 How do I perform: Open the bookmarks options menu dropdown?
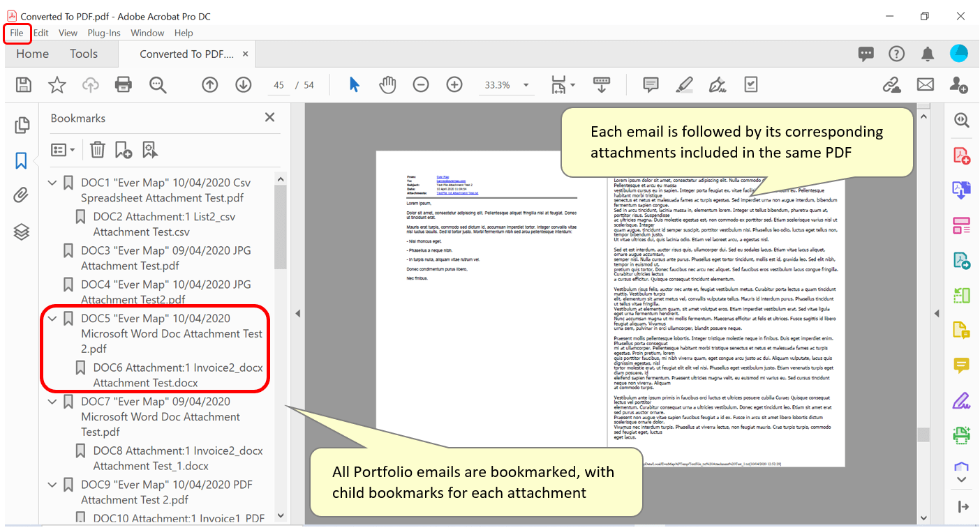click(63, 149)
